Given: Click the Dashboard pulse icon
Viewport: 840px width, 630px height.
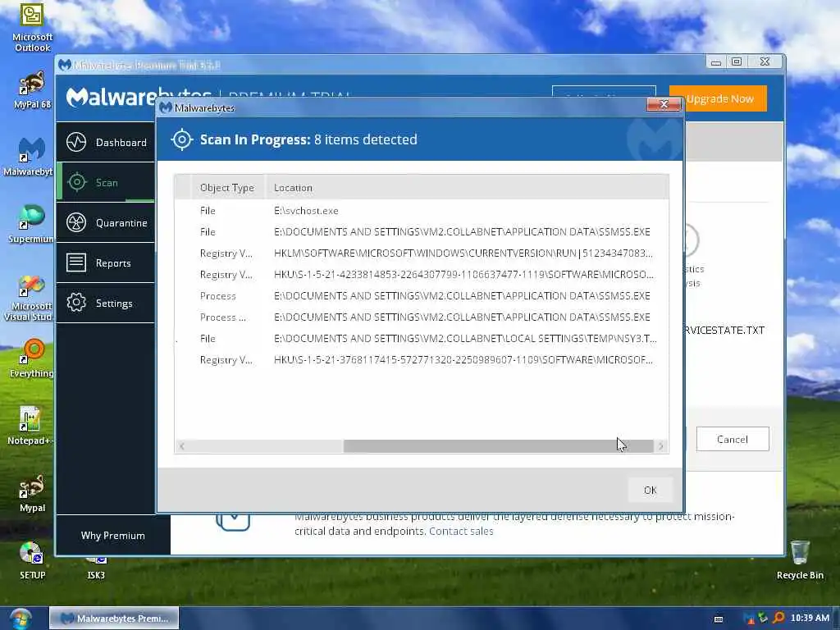Looking at the screenshot, I should [x=76, y=142].
